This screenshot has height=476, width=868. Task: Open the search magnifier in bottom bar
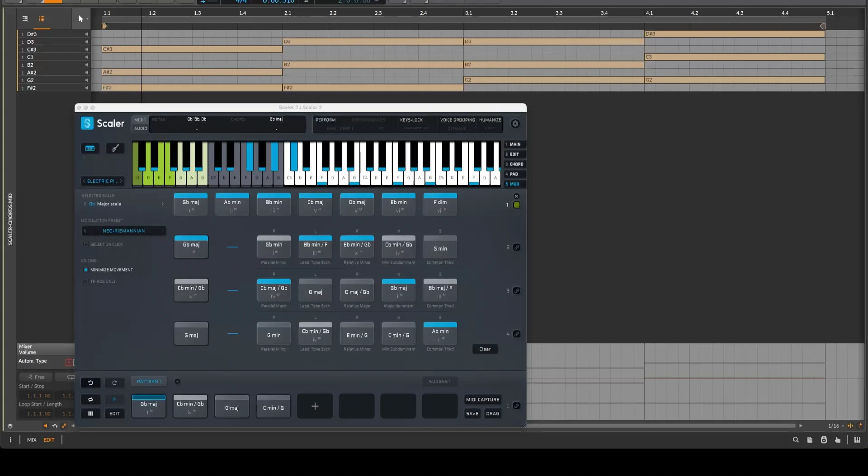(796, 440)
